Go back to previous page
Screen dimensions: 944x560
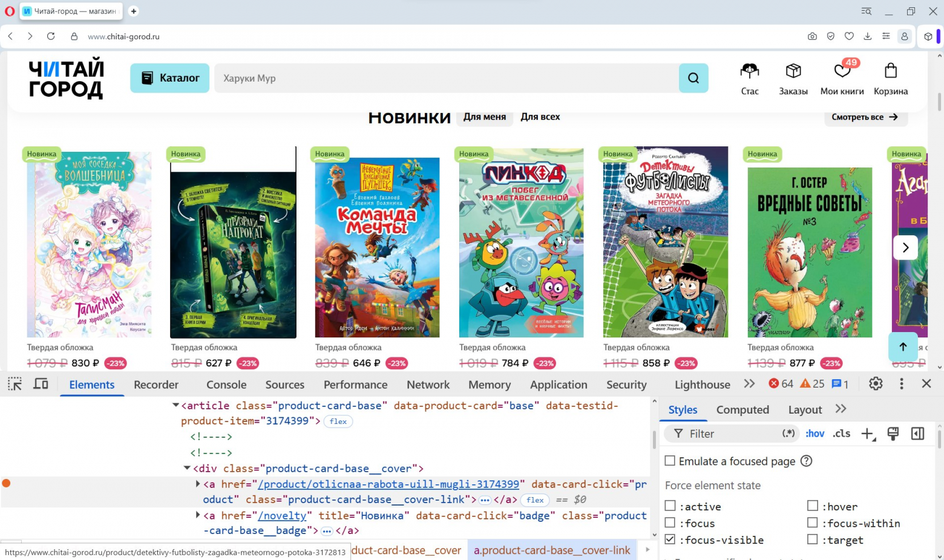[x=10, y=36]
